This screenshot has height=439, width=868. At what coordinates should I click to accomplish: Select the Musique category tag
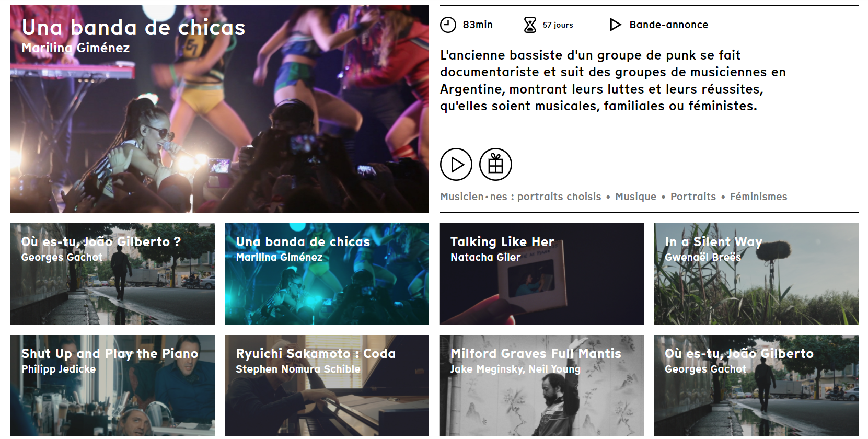click(635, 197)
